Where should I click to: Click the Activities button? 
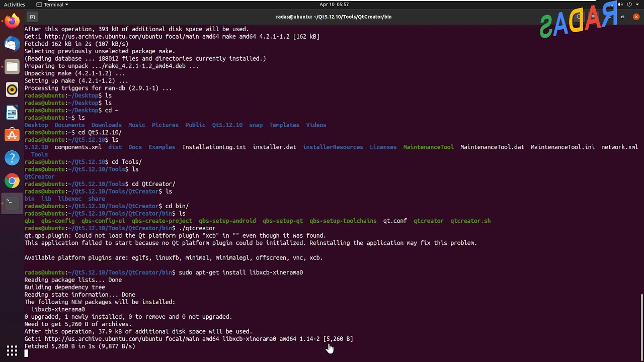15,5
